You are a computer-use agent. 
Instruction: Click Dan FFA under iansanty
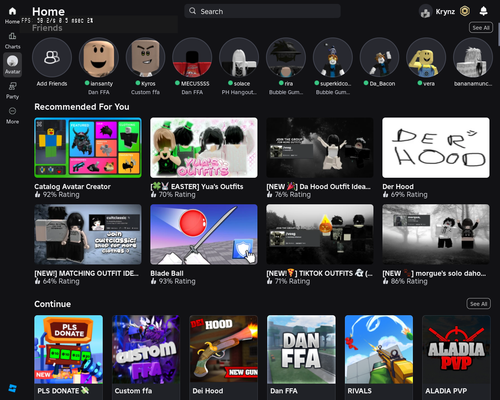(x=99, y=92)
